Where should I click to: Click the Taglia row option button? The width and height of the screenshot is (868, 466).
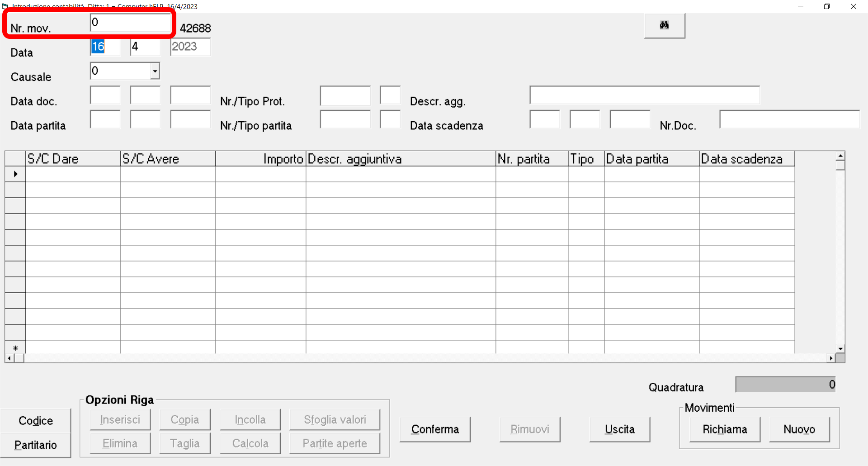pyautogui.click(x=185, y=443)
